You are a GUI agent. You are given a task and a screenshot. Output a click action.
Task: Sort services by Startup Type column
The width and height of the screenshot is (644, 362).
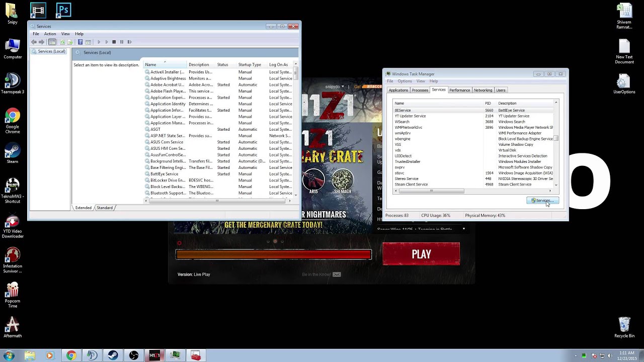[x=252, y=64]
